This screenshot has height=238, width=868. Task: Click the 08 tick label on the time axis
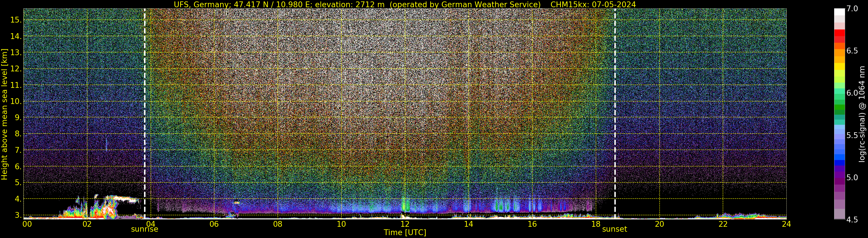coord(278,224)
